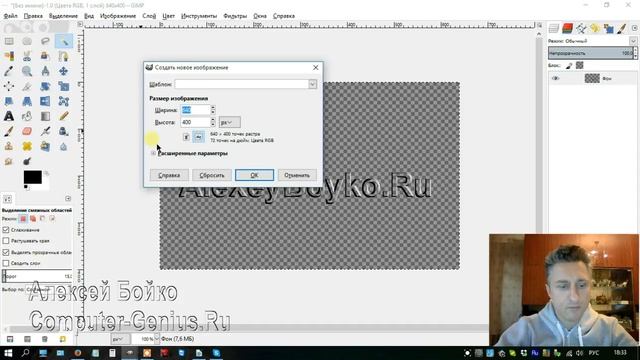Select the Airbrush tool
640x360 pixels.
pyautogui.click(x=45, y=131)
